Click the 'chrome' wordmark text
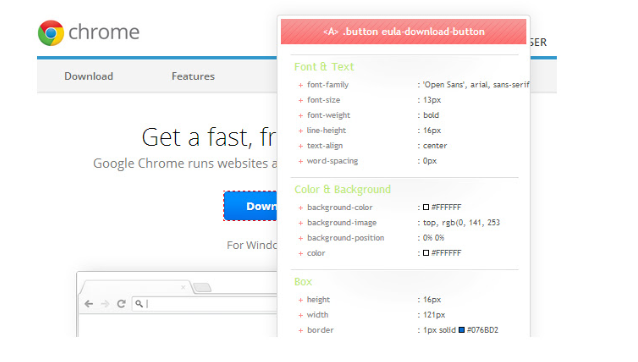 (104, 32)
